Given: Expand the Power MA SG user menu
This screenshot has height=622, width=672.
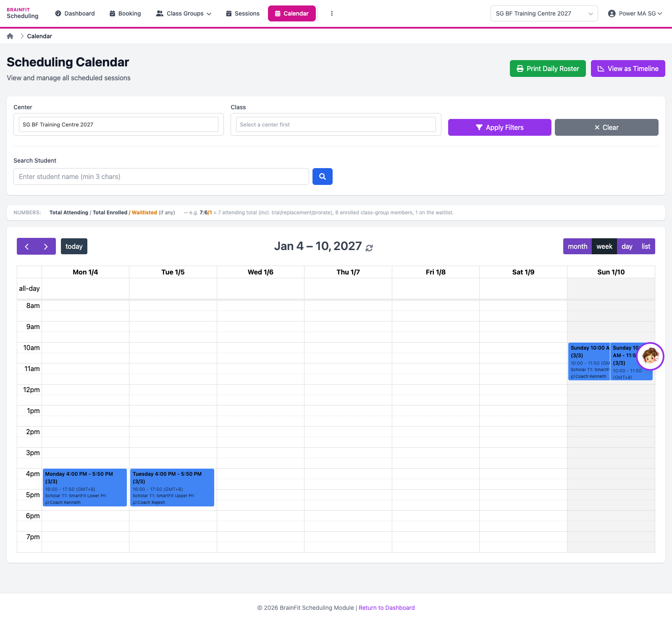Looking at the screenshot, I should (x=635, y=13).
